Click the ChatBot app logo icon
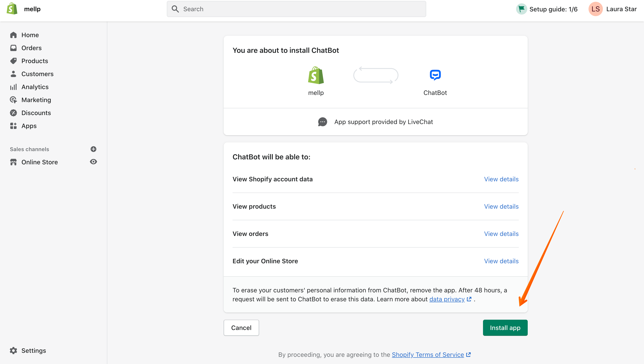The image size is (644, 364). click(435, 75)
